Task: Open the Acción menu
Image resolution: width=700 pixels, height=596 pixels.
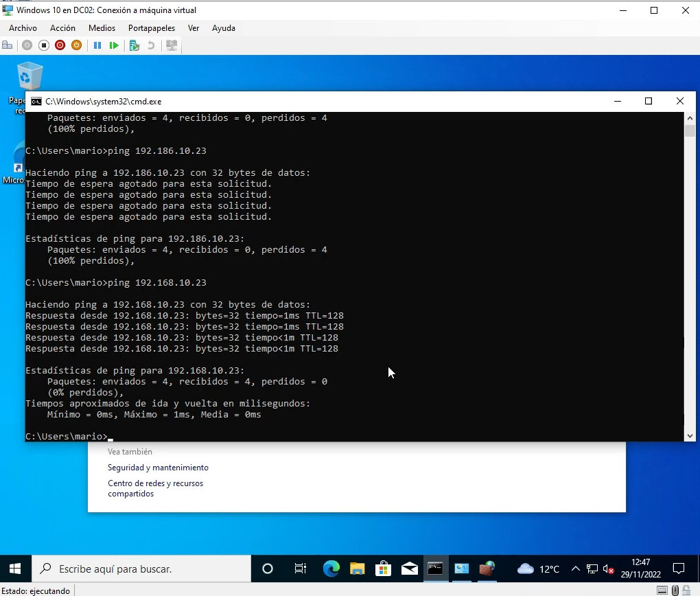Action: click(62, 28)
